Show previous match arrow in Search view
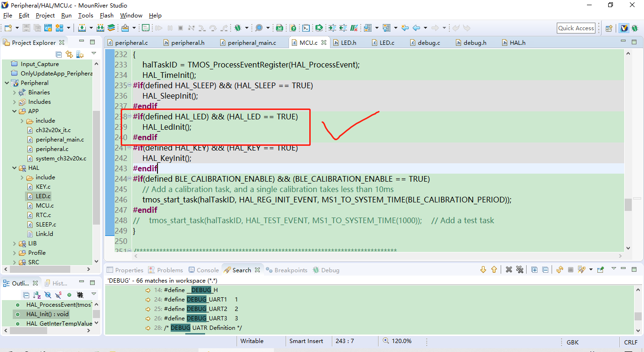This screenshot has height=352, width=644. (x=494, y=269)
